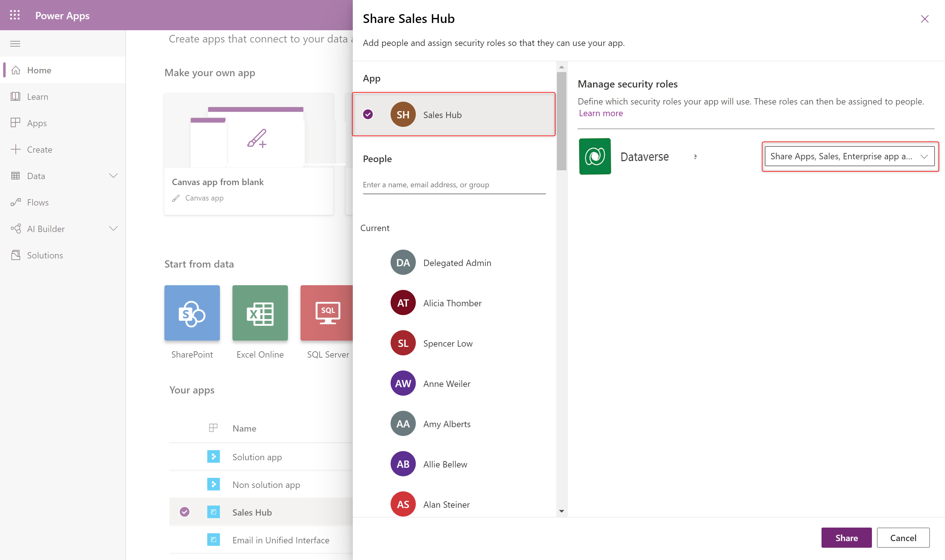Click the Learn more link in Manage security roles
The width and height of the screenshot is (945, 560).
[x=601, y=113]
